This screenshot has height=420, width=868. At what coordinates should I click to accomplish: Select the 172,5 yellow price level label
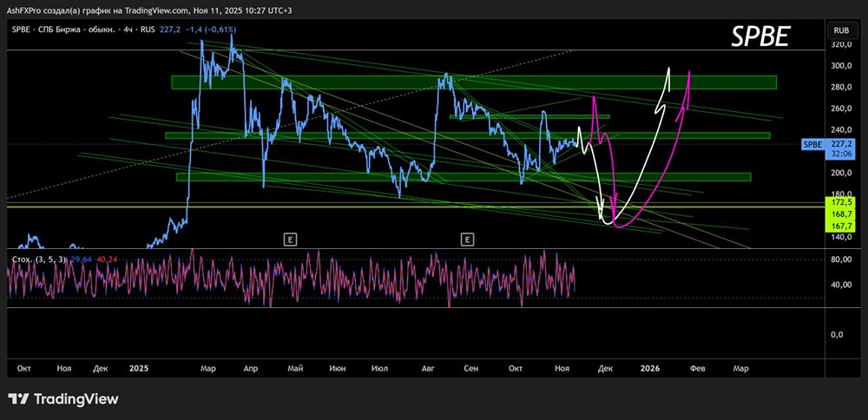coord(838,202)
